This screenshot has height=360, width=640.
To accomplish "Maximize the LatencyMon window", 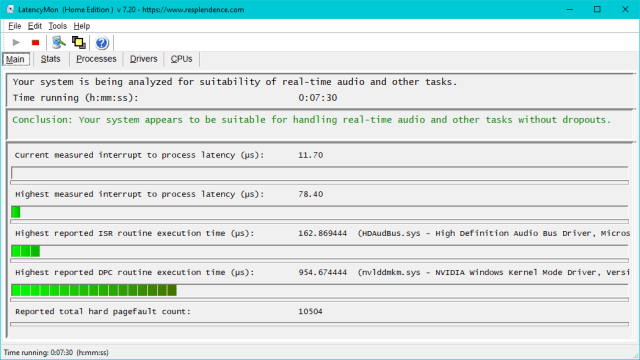I will (x=597, y=9).
